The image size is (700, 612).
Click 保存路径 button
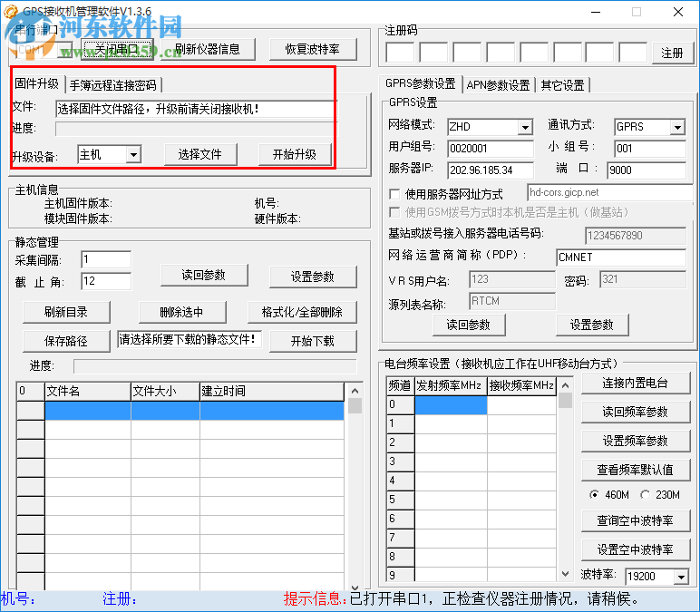pos(66,341)
